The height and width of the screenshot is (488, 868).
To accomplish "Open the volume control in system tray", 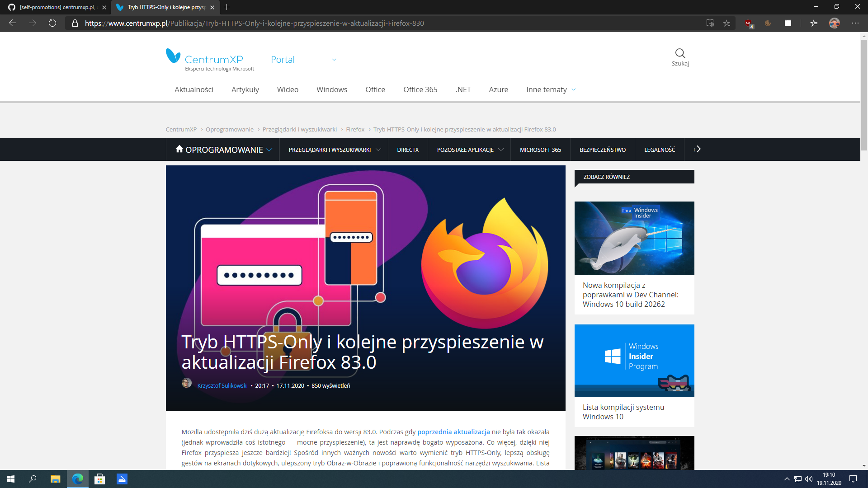I will pos(809,479).
